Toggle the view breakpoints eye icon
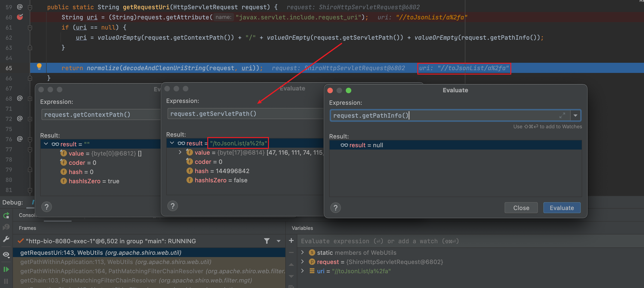This screenshot has height=288, width=644. click(x=6, y=255)
